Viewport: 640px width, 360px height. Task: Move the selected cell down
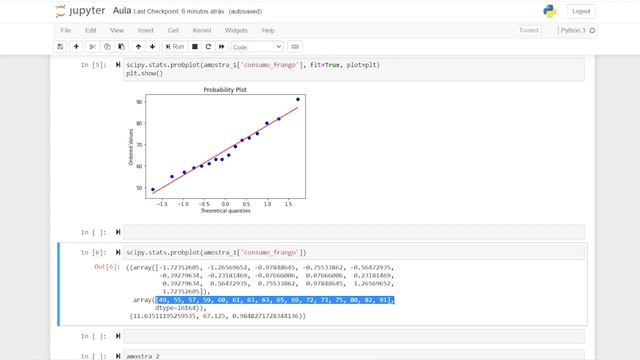point(153,47)
